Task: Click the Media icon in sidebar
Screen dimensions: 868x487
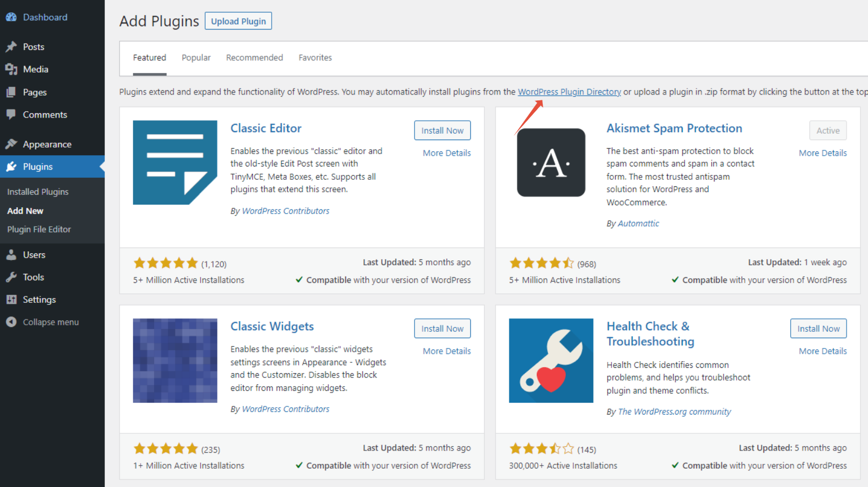Action: (x=11, y=69)
